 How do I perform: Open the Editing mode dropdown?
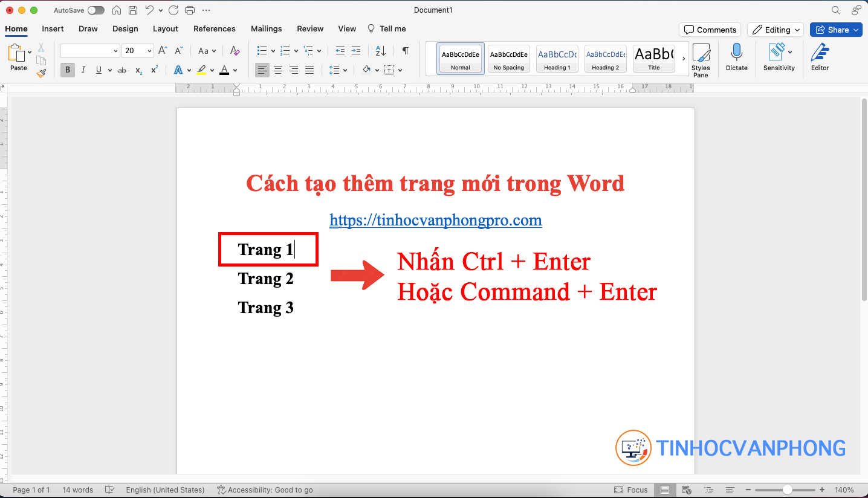pos(775,30)
